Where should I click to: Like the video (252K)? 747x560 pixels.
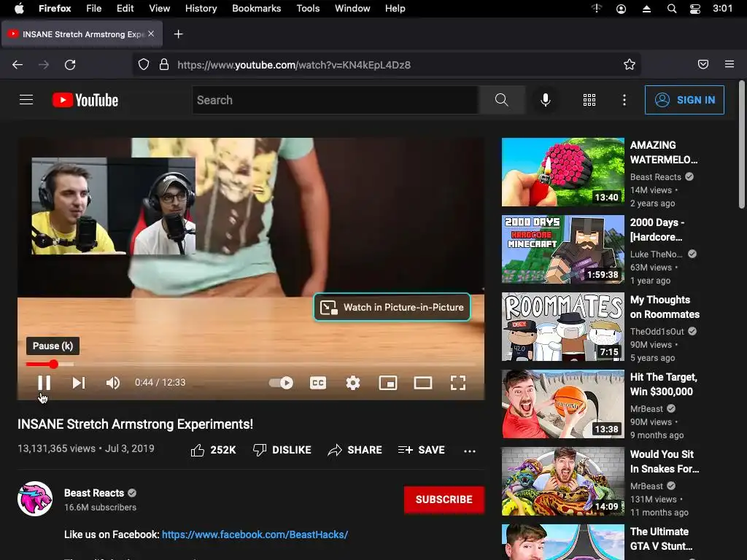[213, 450]
